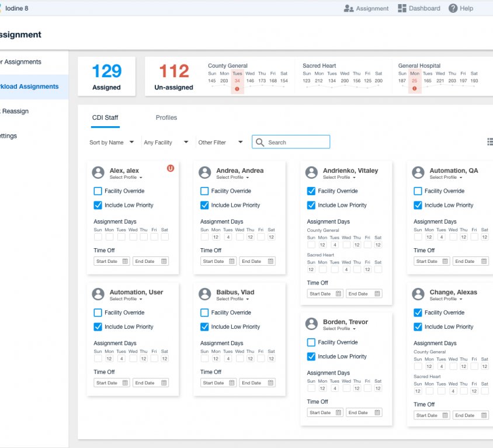Enable Facility Override for Alex, alex
Image resolution: width=493 pixels, height=448 pixels.
point(98,191)
